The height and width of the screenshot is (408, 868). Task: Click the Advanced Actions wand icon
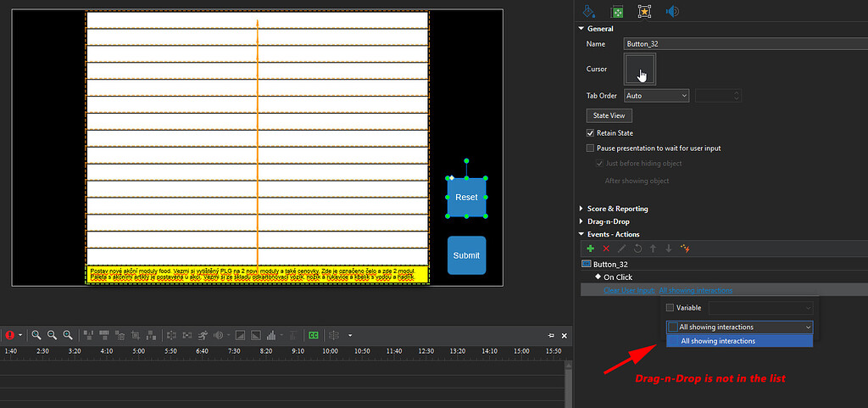685,249
